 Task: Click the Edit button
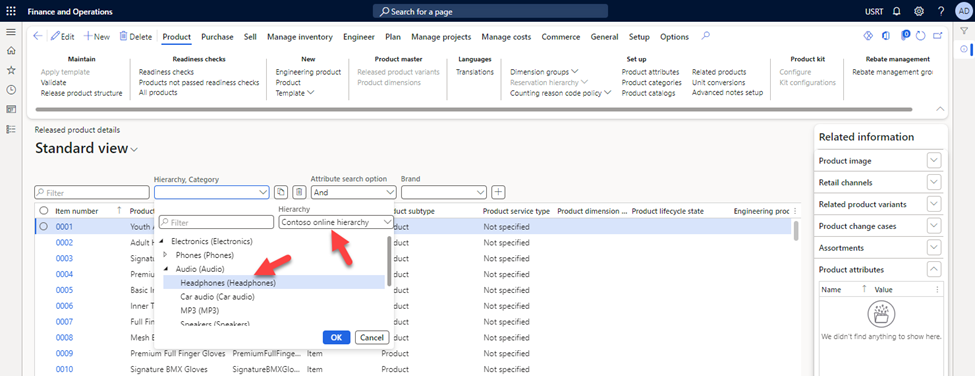tap(62, 37)
